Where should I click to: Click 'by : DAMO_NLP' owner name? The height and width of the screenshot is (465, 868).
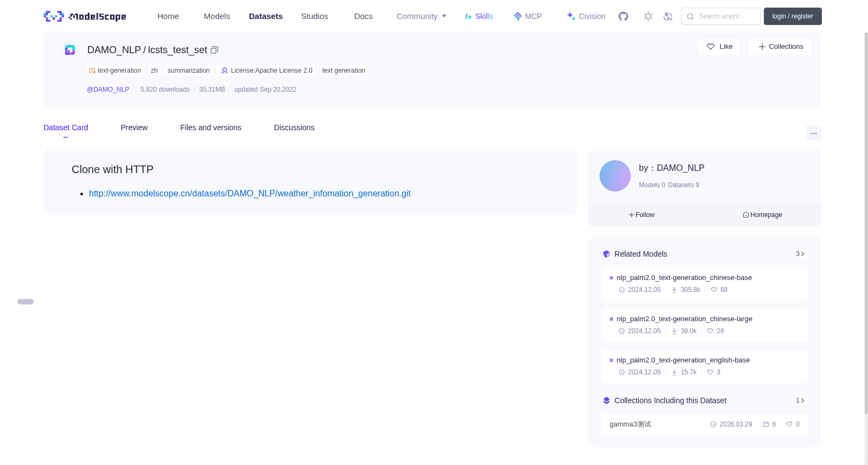coord(672,168)
